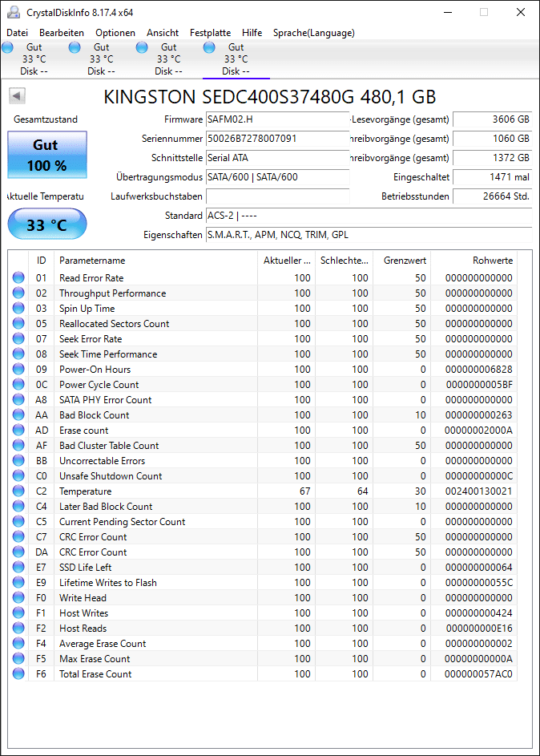The image size is (540, 756).
Task: Open the Optionen menu
Action: 115,33
